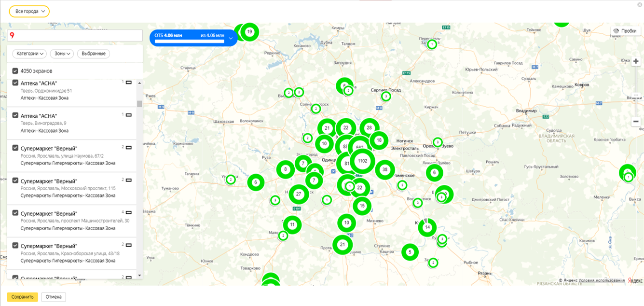Uncheck Аптека АСНА at Орджоникидзе 51

point(15,83)
